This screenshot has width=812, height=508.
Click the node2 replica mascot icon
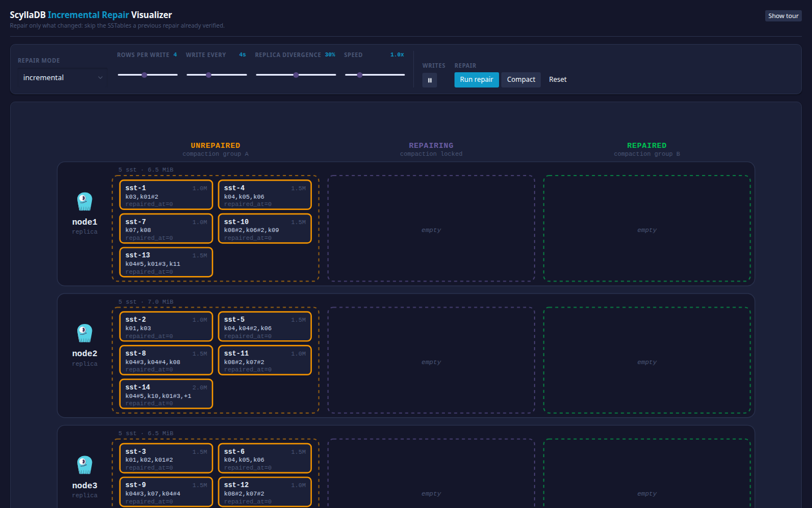(x=85, y=333)
